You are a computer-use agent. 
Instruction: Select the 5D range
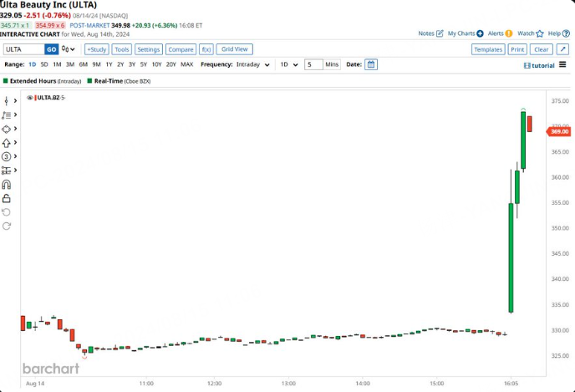(44, 64)
